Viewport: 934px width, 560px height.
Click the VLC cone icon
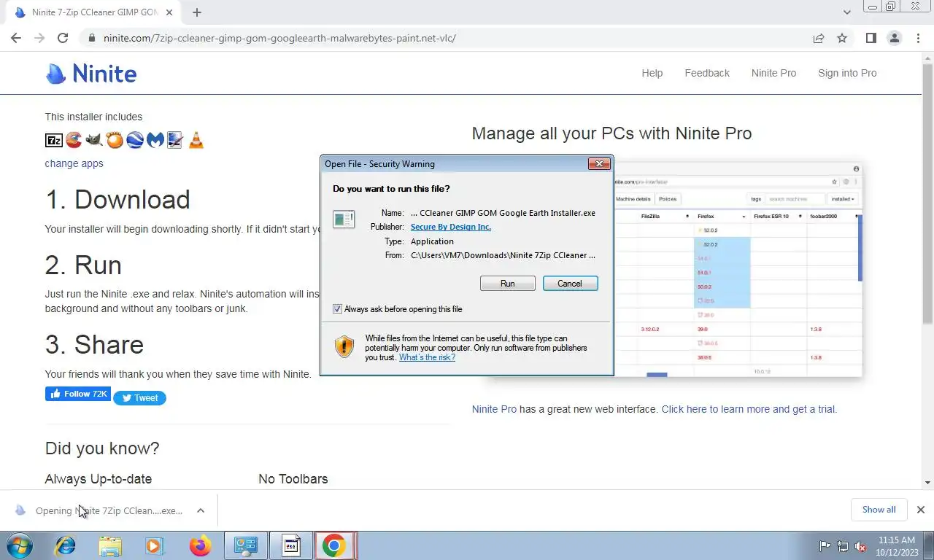click(196, 140)
